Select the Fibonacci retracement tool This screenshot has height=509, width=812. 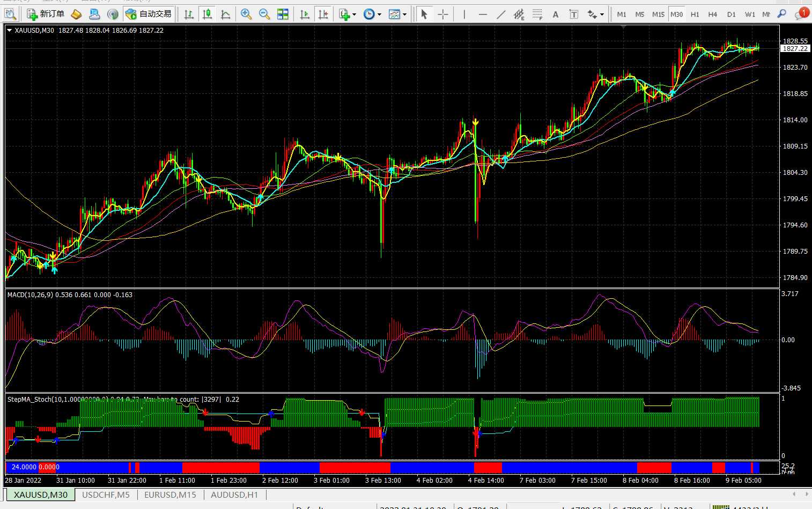pos(537,14)
